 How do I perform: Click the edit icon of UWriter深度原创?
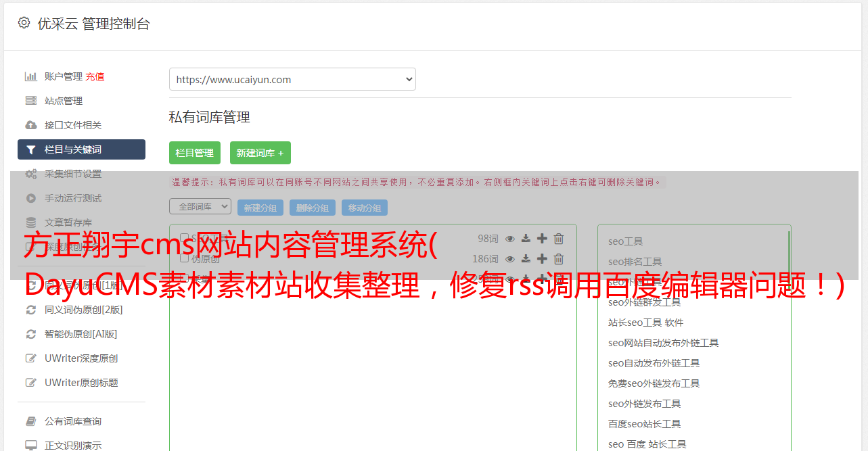31,358
